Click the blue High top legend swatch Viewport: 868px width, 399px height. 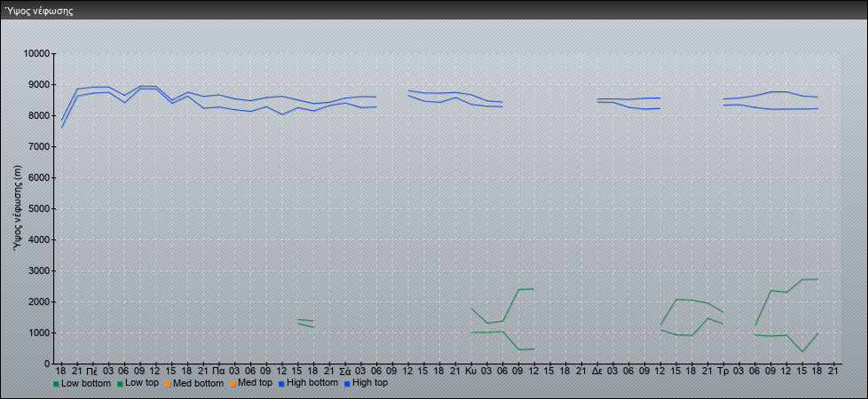coord(345,384)
